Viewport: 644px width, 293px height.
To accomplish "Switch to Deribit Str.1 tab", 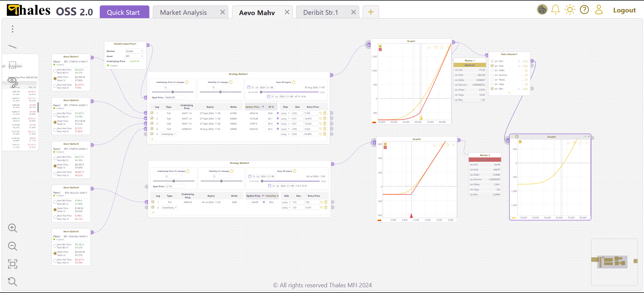I will 320,12.
